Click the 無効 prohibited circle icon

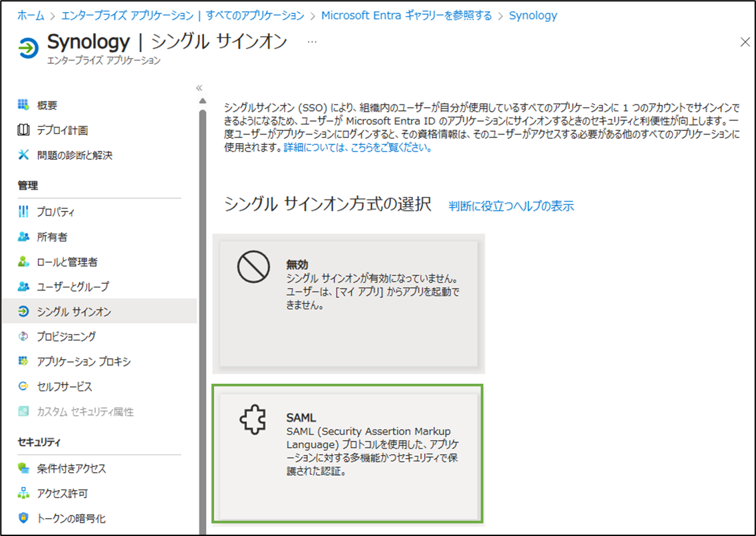[253, 267]
